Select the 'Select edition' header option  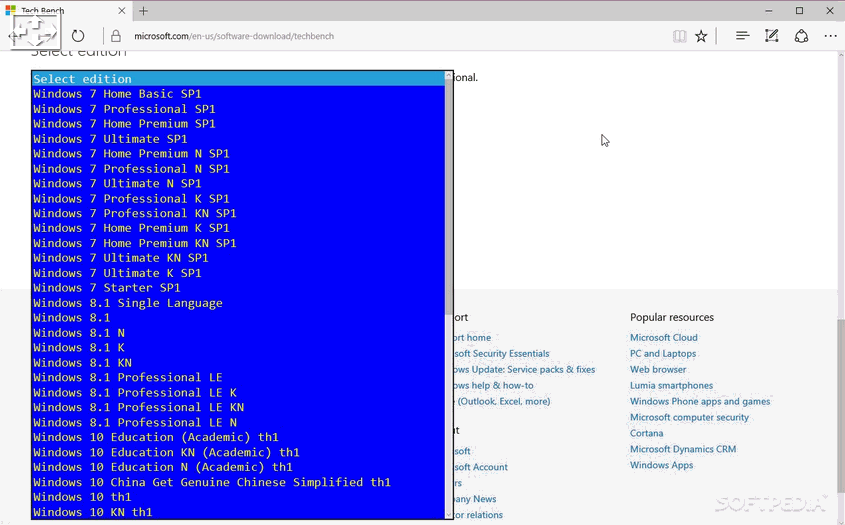[x=238, y=79]
